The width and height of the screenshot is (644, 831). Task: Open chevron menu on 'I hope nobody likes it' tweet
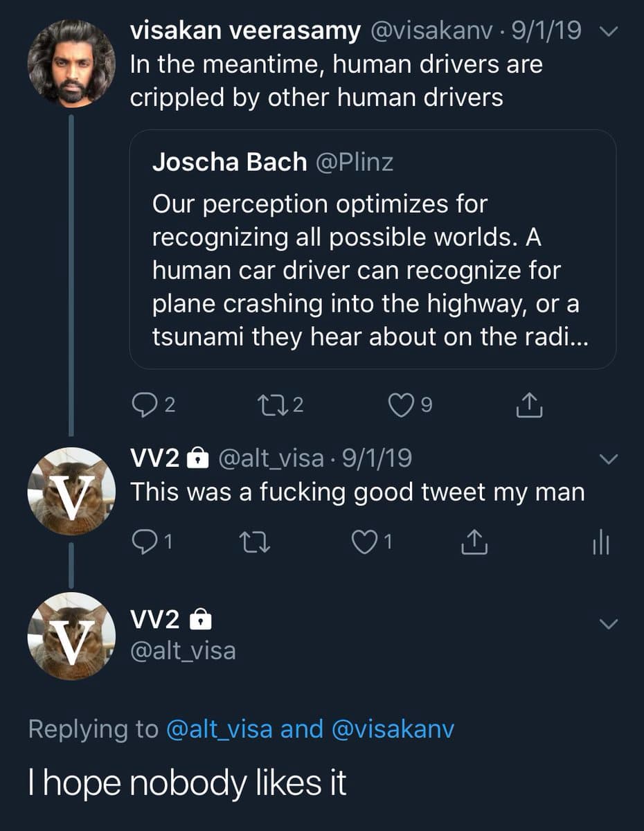click(607, 624)
